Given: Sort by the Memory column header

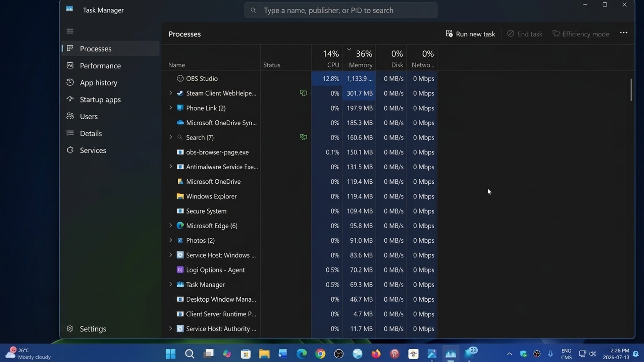Looking at the screenshot, I should 359,58.
